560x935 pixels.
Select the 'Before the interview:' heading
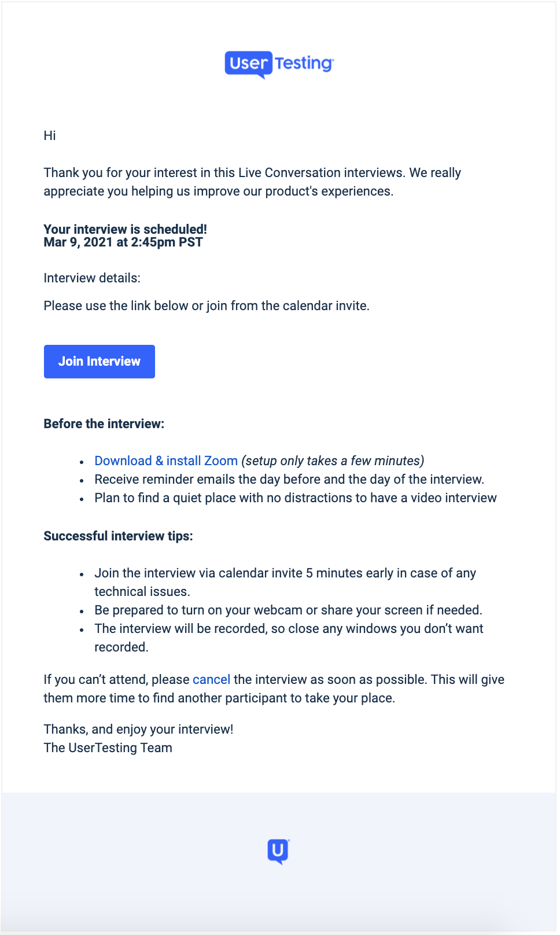104,424
